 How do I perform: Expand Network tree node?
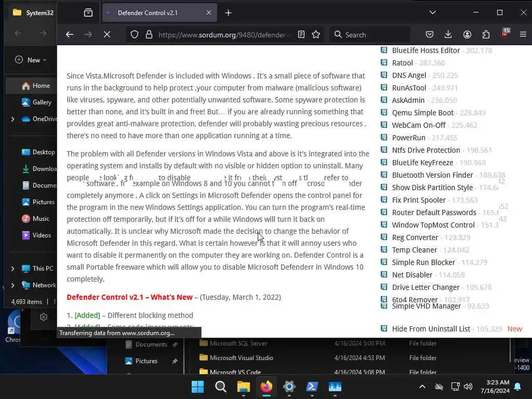(12, 285)
